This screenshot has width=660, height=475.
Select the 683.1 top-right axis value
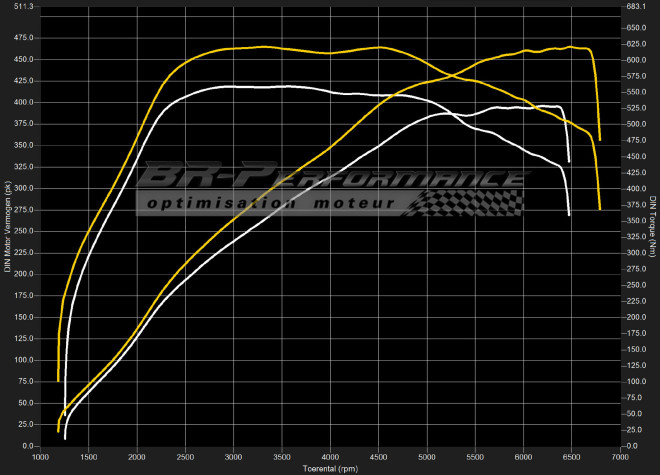[636, 7]
